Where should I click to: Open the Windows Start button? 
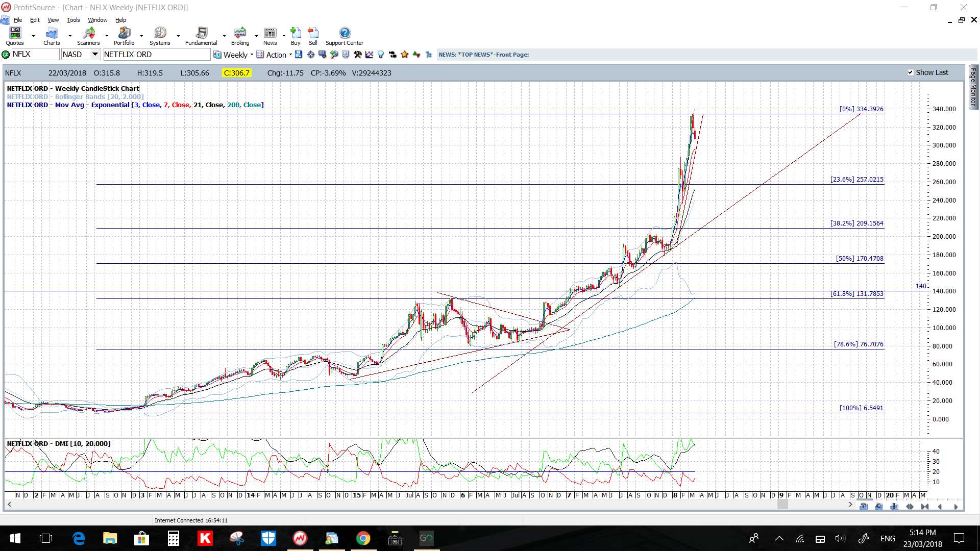click(15, 538)
